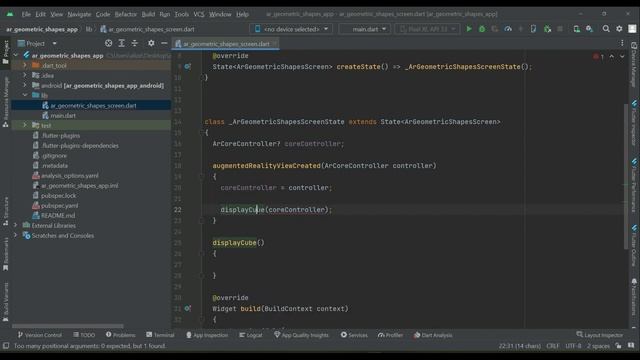This screenshot has width=640, height=360.
Task: Open Notifications on right sidebar
Action: (634, 297)
